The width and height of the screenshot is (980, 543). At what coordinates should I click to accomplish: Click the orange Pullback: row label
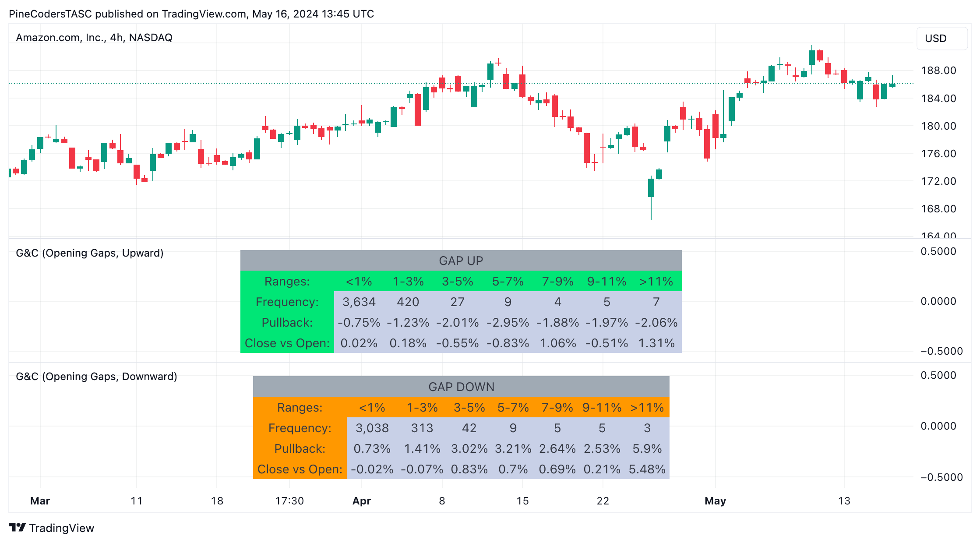click(x=300, y=448)
